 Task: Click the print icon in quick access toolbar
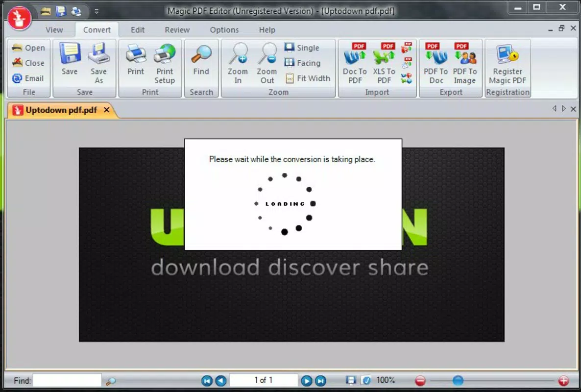click(76, 11)
